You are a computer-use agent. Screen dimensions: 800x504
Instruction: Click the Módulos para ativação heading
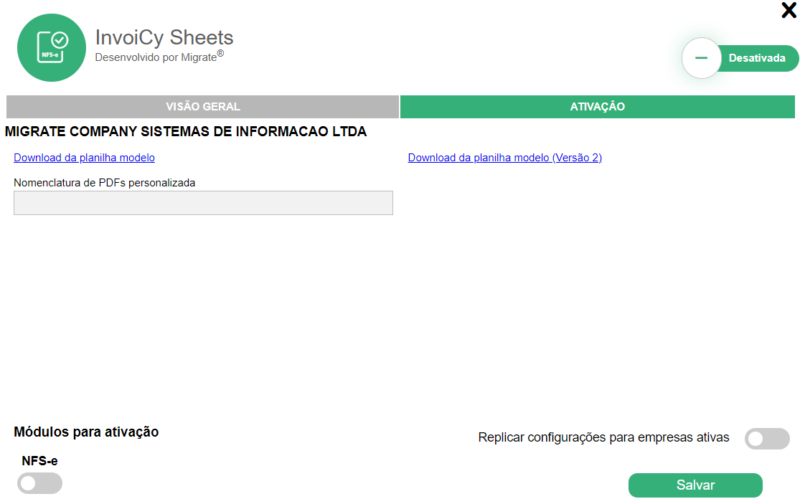click(86, 432)
